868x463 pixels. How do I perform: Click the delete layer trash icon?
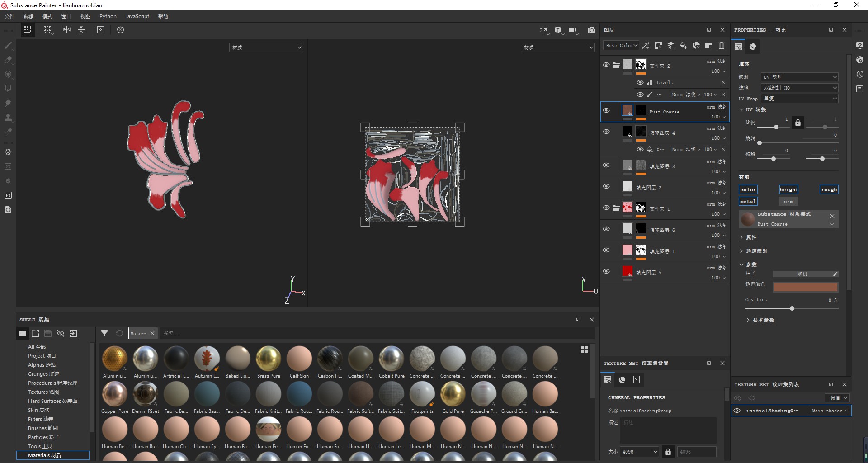[x=722, y=45]
